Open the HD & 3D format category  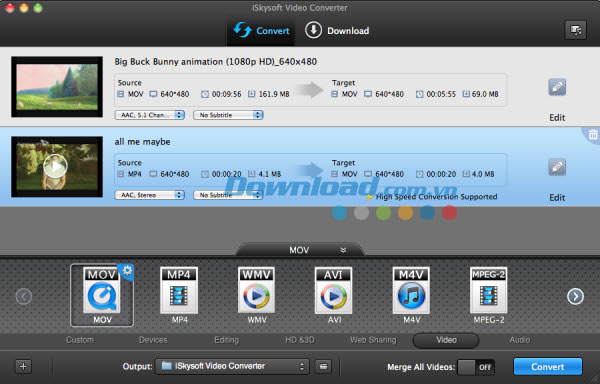pos(300,340)
